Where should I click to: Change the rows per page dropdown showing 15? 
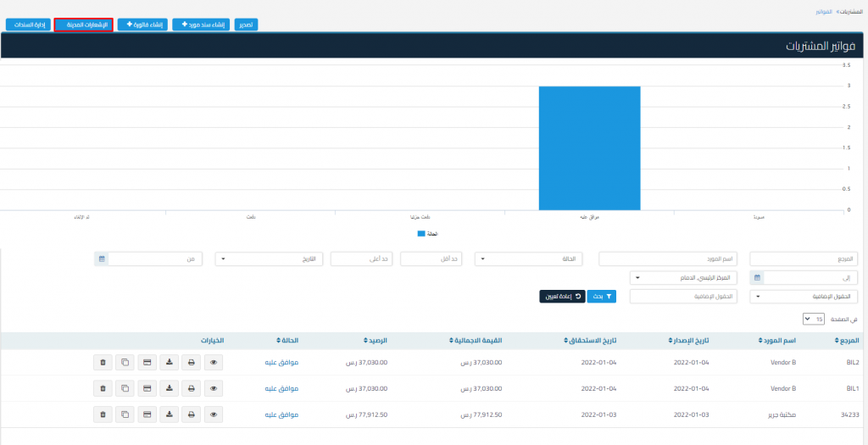point(812,319)
